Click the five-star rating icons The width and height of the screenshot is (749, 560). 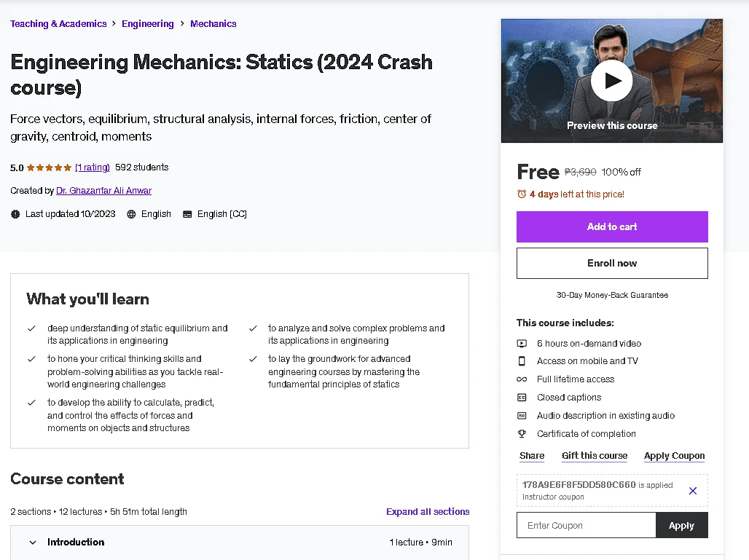(x=49, y=167)
